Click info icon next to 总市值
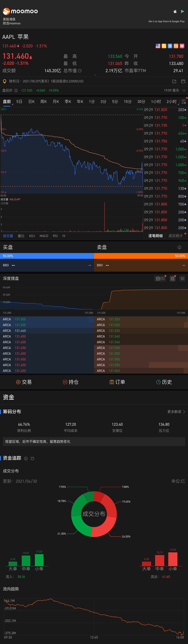 (x=80, y=71)
